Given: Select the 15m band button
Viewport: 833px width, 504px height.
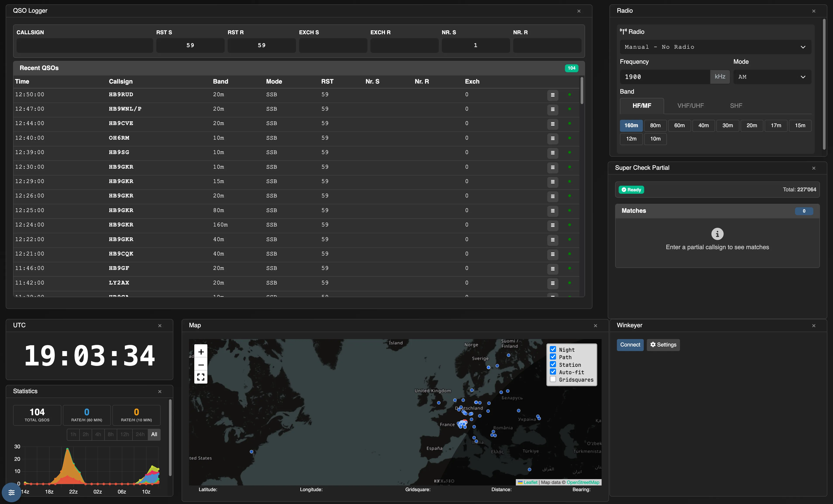Looking at the screenshot, I should 800,126.
